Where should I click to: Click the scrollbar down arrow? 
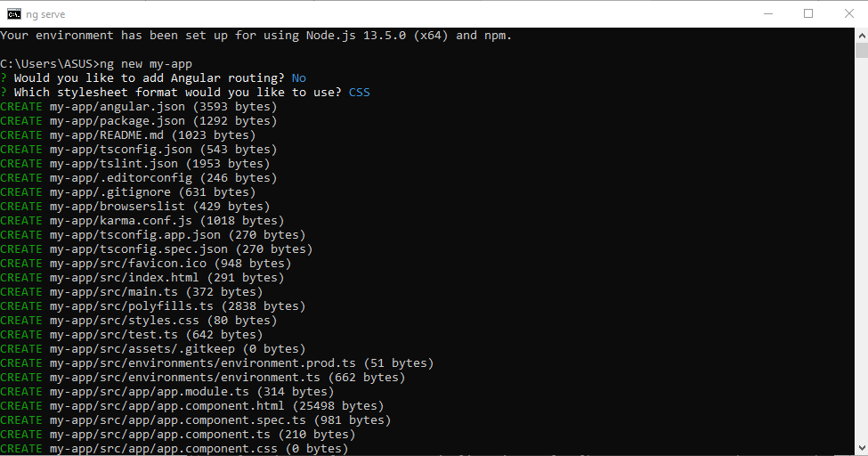point(862,448)
